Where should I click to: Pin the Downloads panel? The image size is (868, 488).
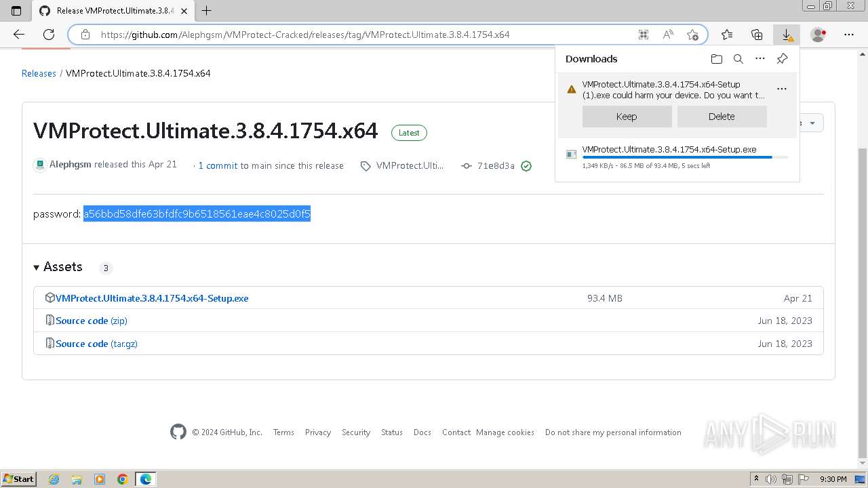point(782,59)
